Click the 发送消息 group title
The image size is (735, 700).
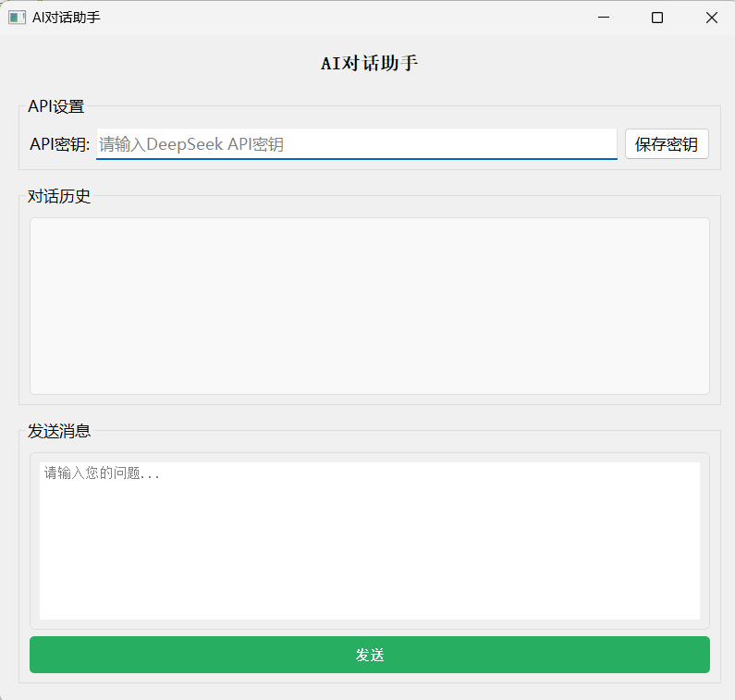click(58, 431)
